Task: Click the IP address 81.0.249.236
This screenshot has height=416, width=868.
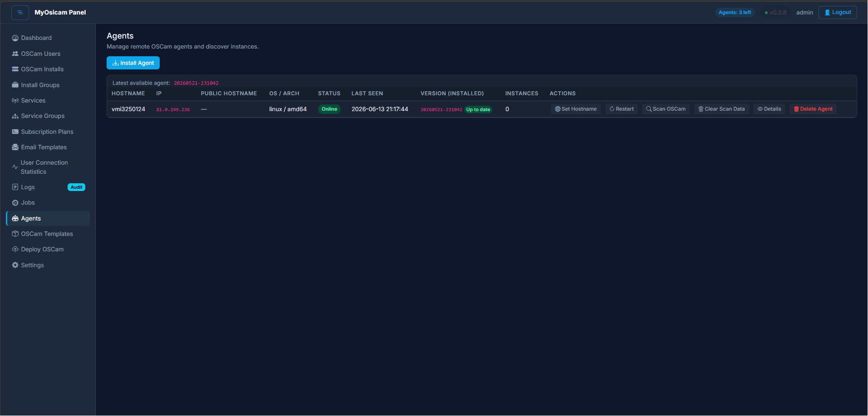Action: pyautogui.click(x=173, y=110)
